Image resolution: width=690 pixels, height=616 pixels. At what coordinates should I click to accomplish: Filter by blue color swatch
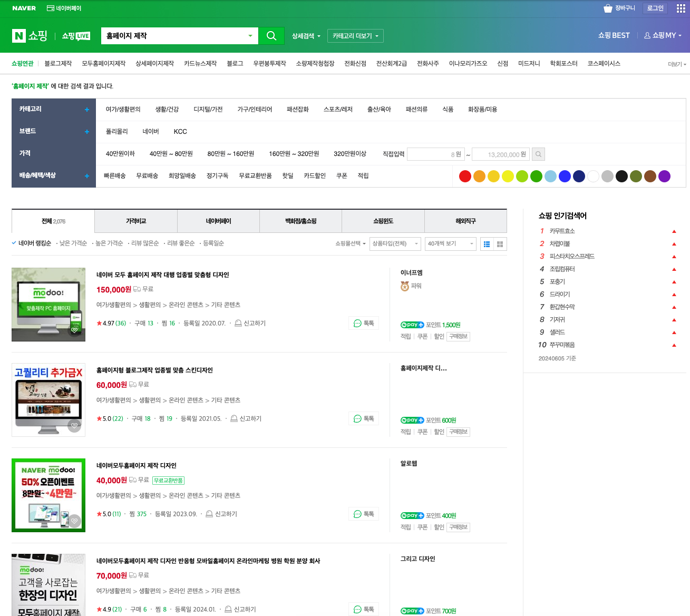click(x=565, y=177)
